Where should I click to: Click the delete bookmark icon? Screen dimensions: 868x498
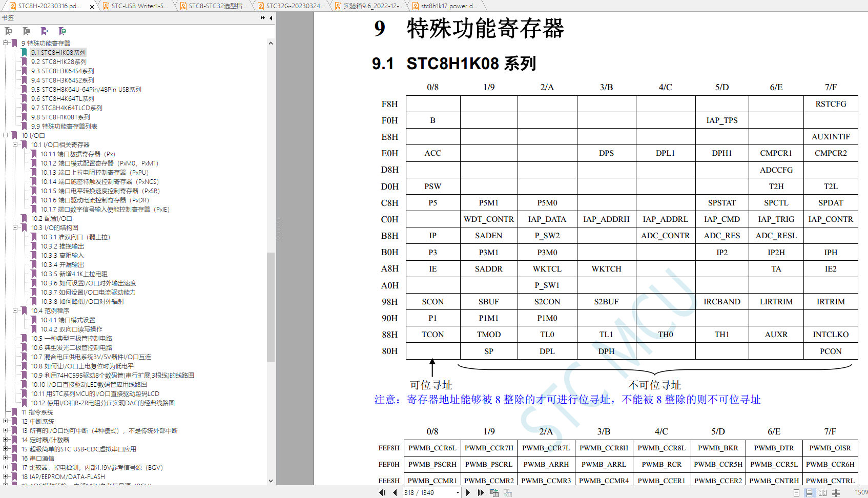(x=9, y=31)
